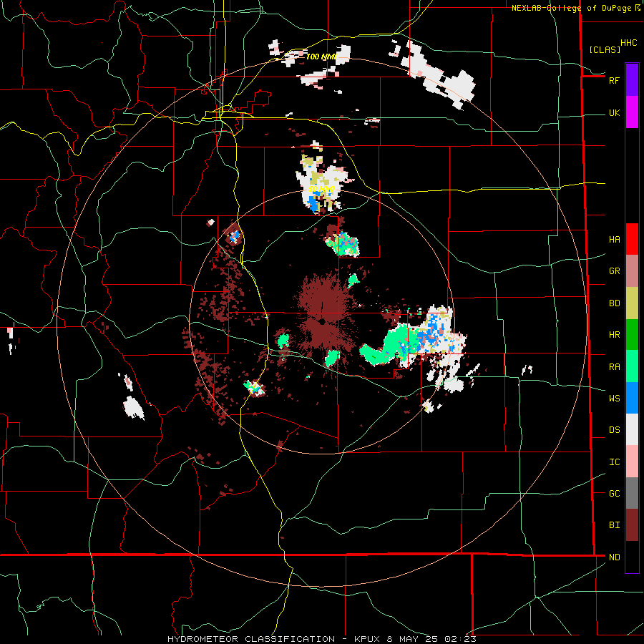Pick the RA light green legend block

click(x=632, y=366)
